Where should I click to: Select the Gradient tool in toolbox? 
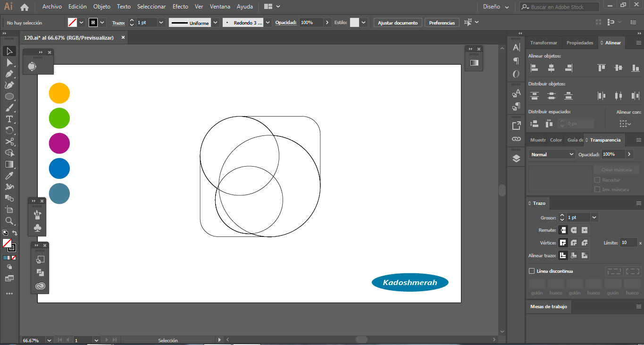pos(9,164)
